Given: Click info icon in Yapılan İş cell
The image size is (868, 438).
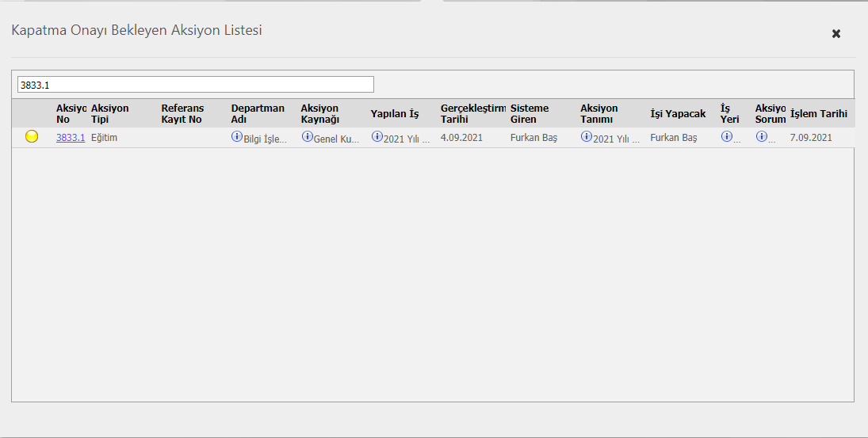Looking at the screenshot, I should click(377, 136).
